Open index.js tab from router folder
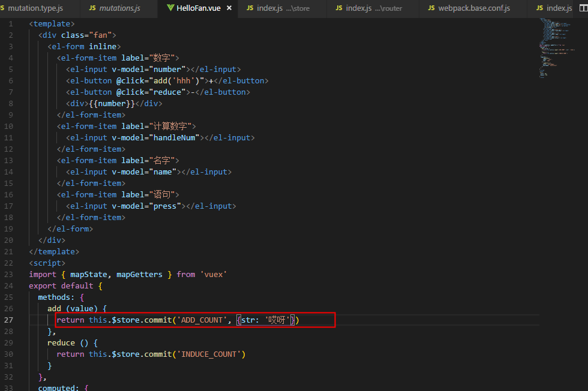This screenshot has width=588, height=391. click(369, 8)
